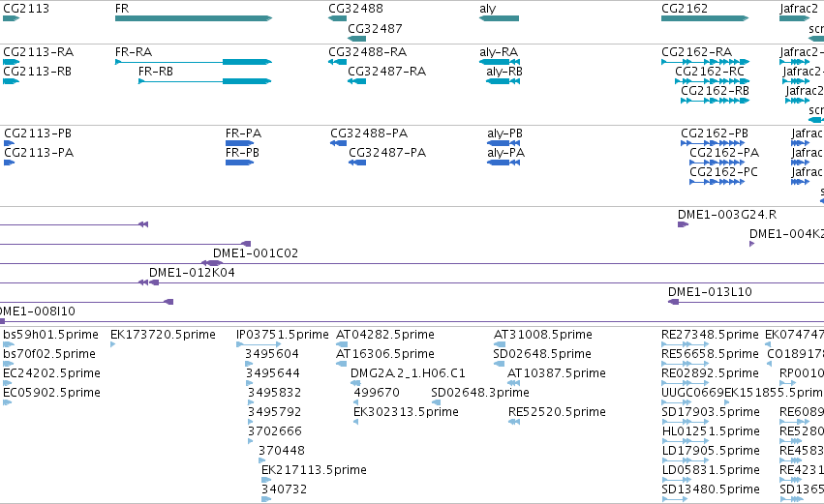Image resolution: width=824 pixels, height=504 pixels.
Task: Select the CG2113-RB transcript label
Action: (x=38, y=72)
